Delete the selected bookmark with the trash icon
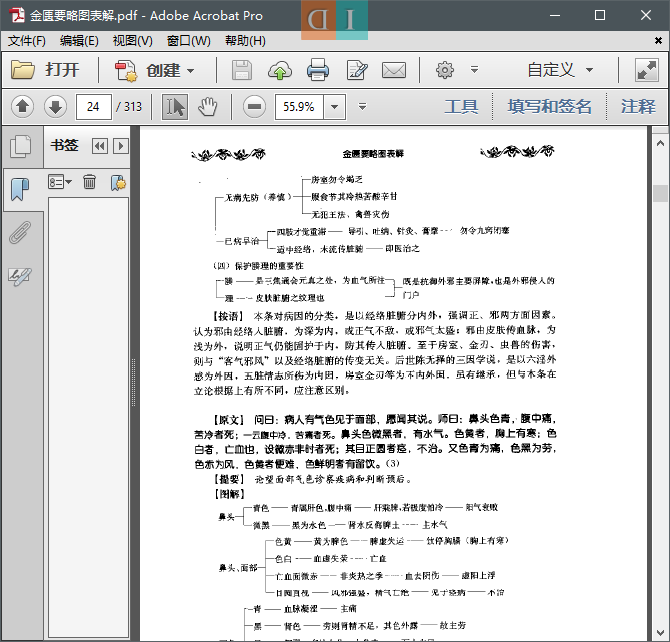Screen dimensions: 670x642 (x=89, y=182)
